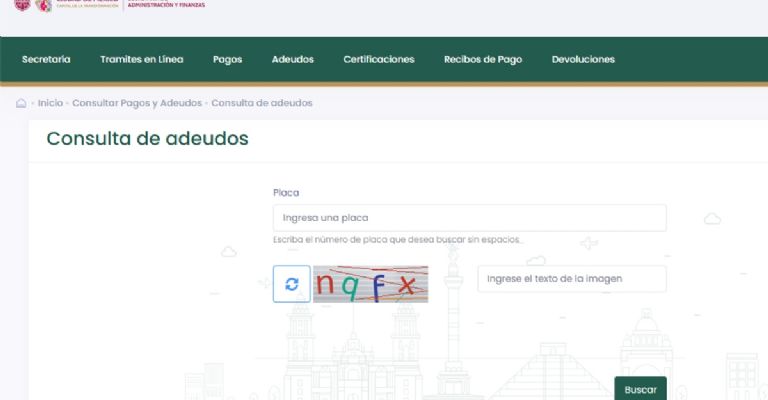Click the Consulta de adeudos page heading
This screenshot has width=768, height=400.
(x=147, y=139)
